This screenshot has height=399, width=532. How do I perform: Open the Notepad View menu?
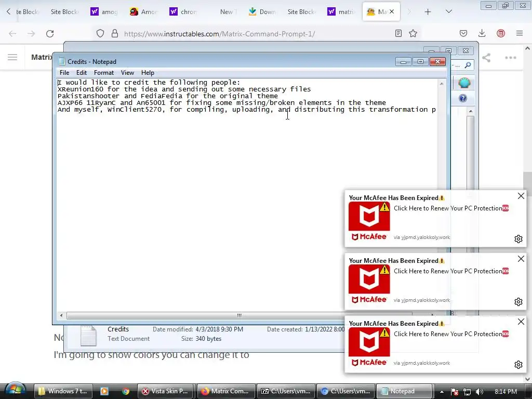[128, 73]
